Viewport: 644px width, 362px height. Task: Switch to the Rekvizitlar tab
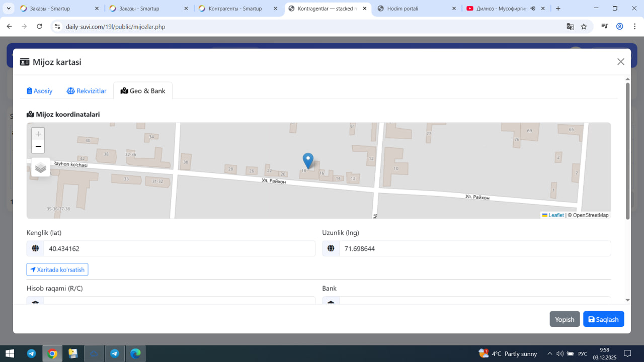click(87, 91)
